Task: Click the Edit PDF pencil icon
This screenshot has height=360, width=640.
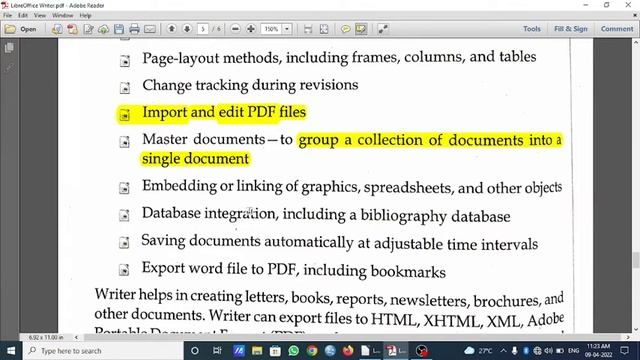Action: [x=88, y=29]
